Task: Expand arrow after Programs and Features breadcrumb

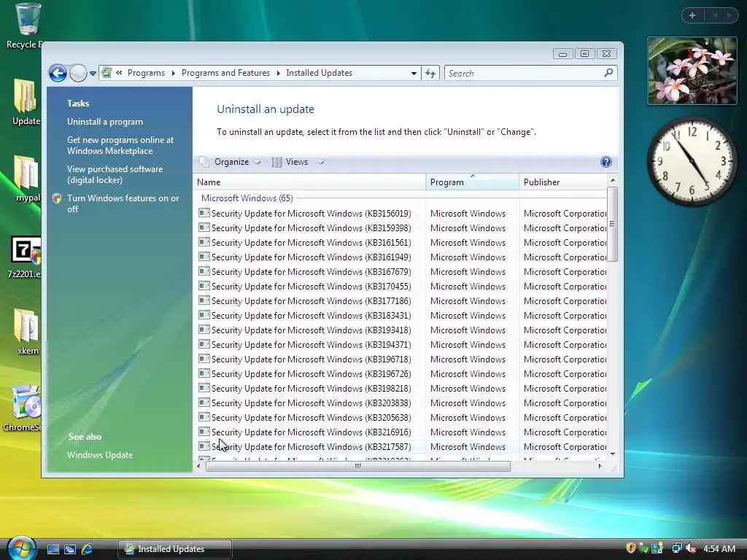Action: (x=278, y=73)
